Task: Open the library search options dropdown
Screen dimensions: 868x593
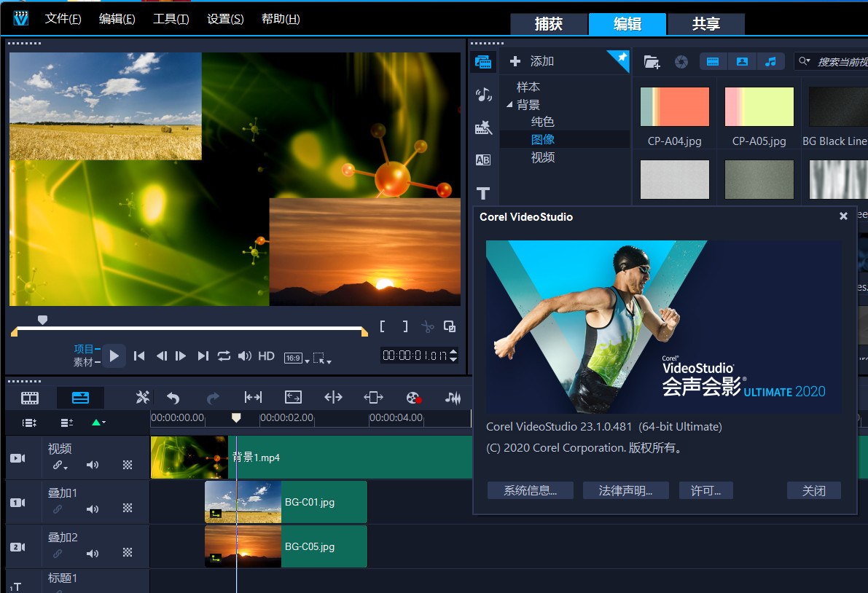Action: [805, 61]
